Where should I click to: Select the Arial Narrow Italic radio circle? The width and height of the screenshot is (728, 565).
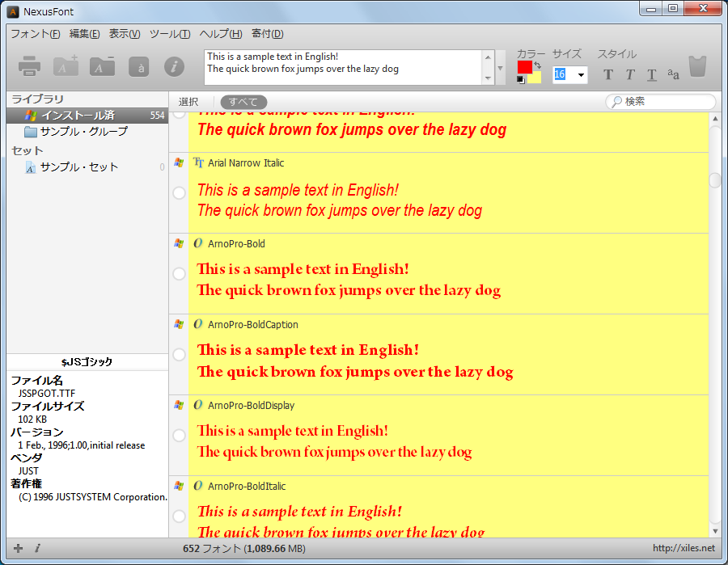[x=180, y=193]
